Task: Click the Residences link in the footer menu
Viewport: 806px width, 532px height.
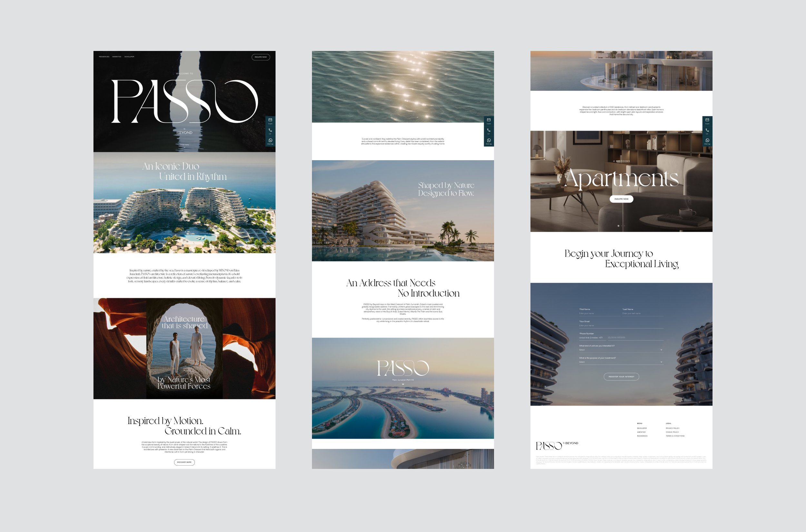Action: [x=642, y=436]
